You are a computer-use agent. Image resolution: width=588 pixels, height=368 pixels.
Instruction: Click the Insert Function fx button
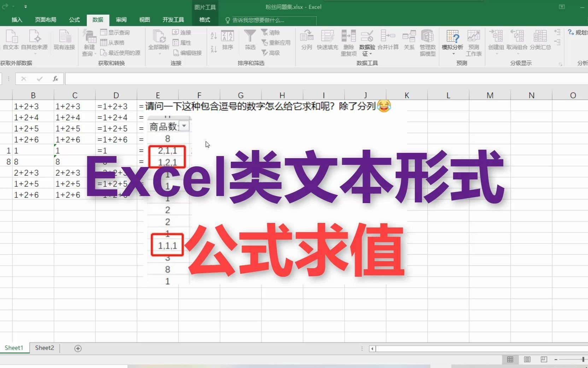click(x=55, y=79)
